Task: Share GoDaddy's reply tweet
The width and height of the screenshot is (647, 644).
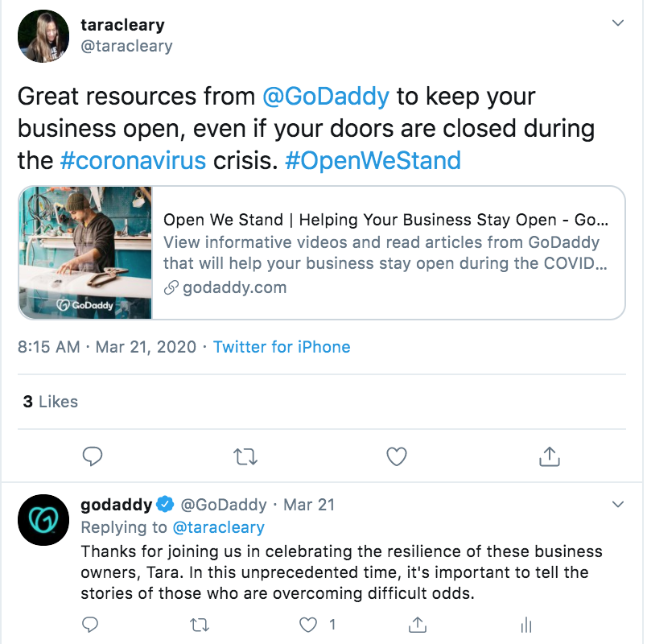Action: coord(418,624)
